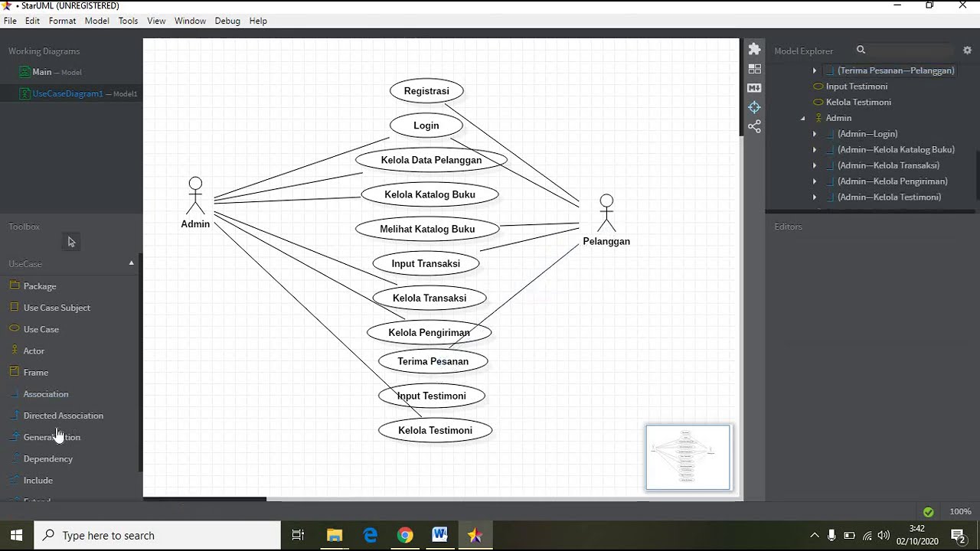Select the Dependency tool
Viewport: 980px width, 551px height.
(x=47, y=458)
